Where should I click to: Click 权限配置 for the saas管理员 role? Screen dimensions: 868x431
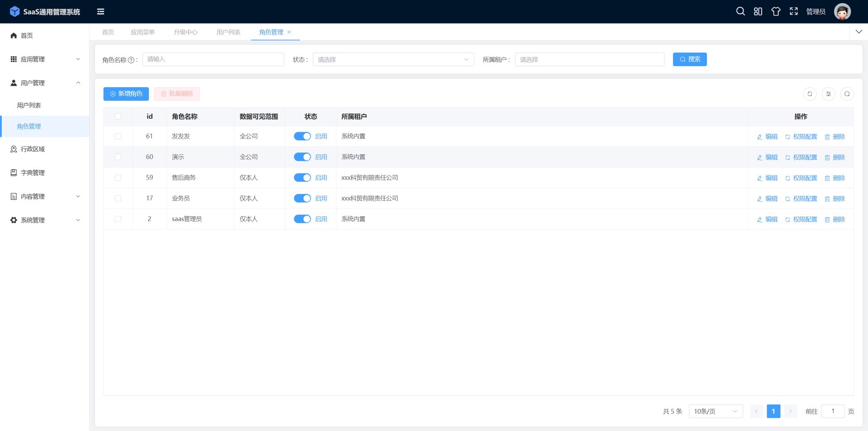pyautogui.click(x=801, y=219)
